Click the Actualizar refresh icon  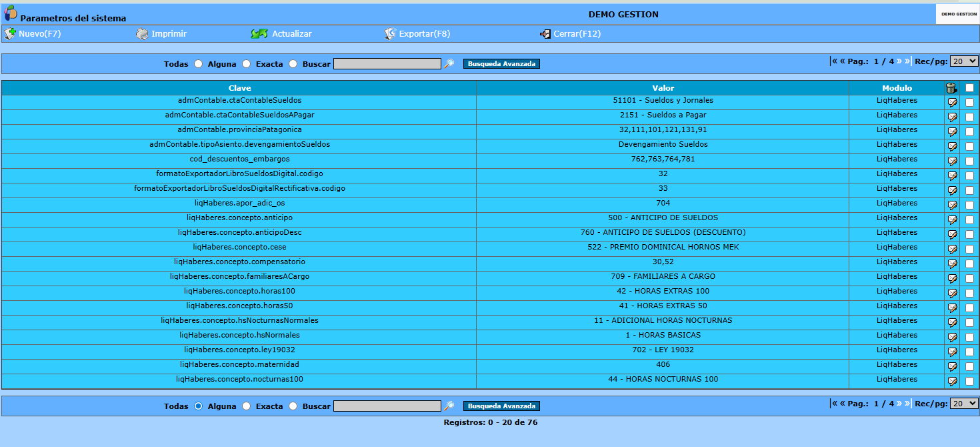tap(259, 33)
